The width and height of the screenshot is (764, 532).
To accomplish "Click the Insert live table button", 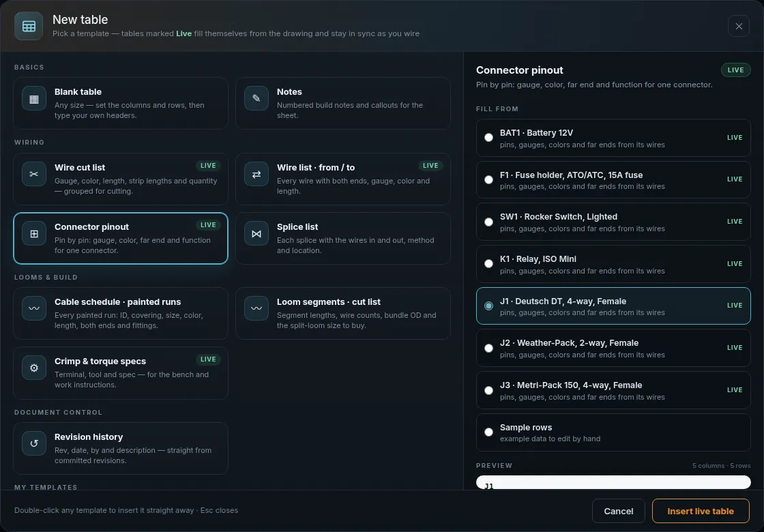I will click(700, 511).
